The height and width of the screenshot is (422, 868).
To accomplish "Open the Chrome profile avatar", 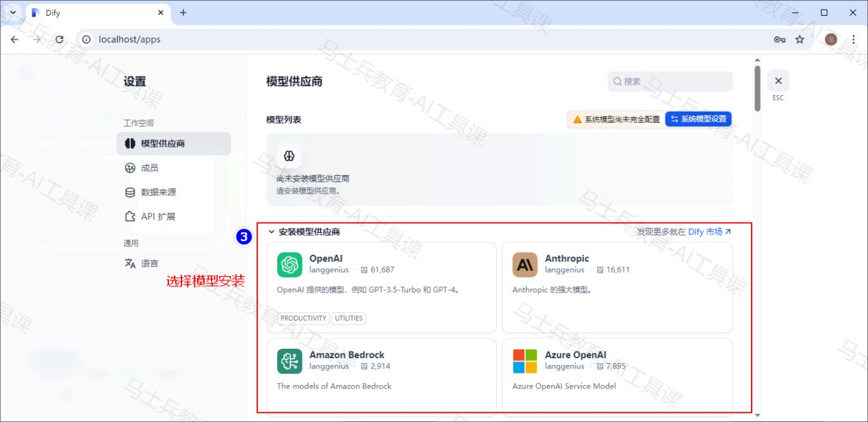I will click(x=831, y=40).
